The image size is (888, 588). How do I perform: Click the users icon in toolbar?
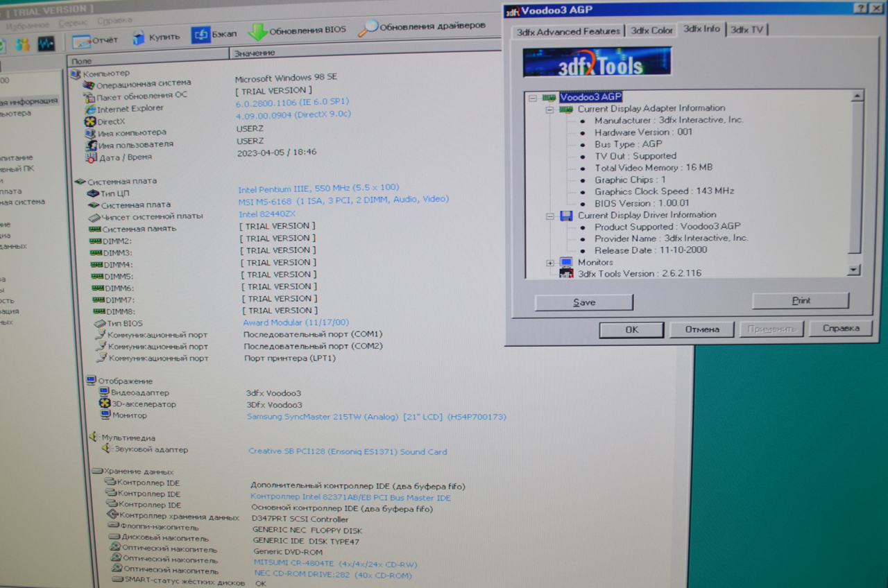point(22,45)
